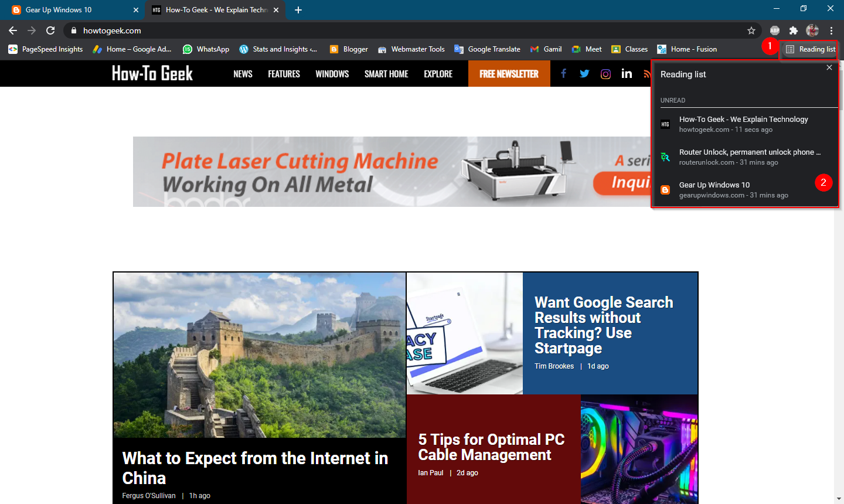
Task: Open the Startpage laptop article thumbnail
Action: 465,333
